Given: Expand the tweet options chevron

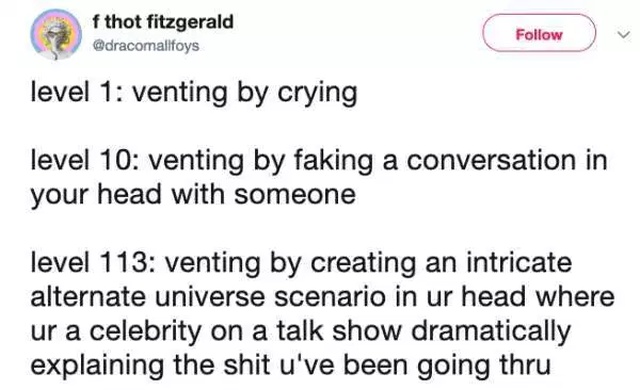Looking at the screenshot, I should [x=623, y=35].
